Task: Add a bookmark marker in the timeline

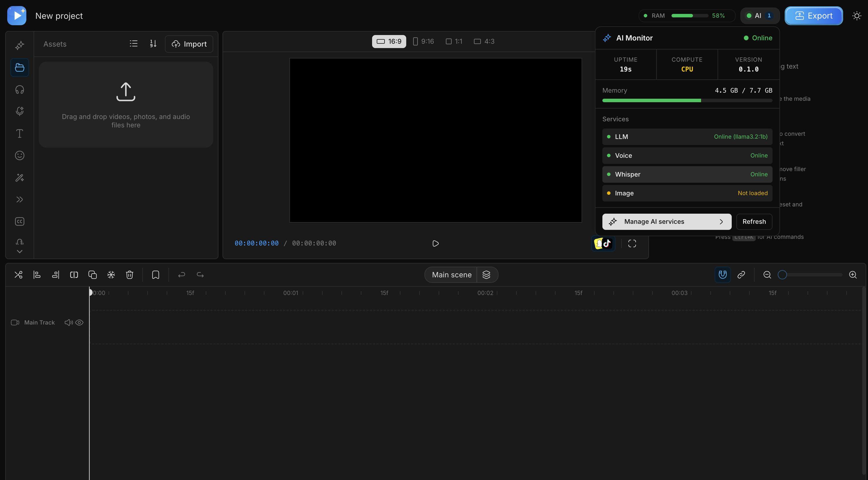Action: tap(155, 275)
